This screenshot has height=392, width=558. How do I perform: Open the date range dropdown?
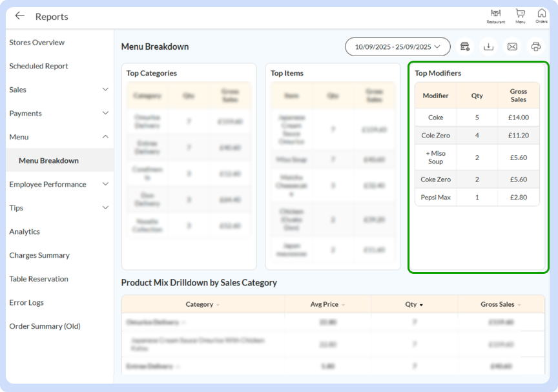(397, 46)
